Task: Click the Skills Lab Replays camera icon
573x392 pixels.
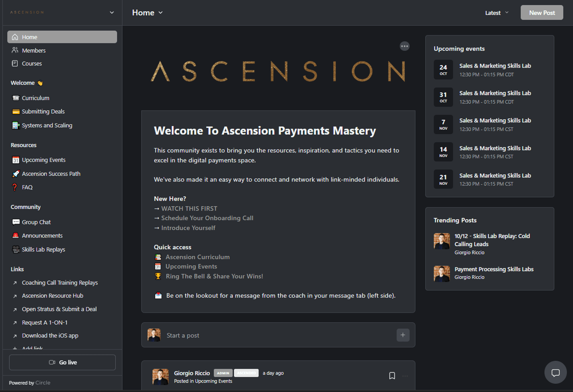Action: tap(16, 249)
